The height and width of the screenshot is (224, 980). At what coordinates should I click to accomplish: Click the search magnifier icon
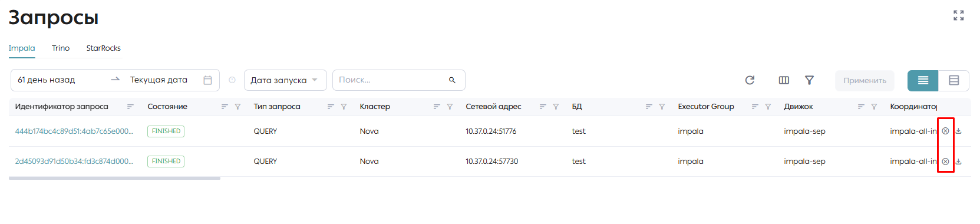[452, 80]
